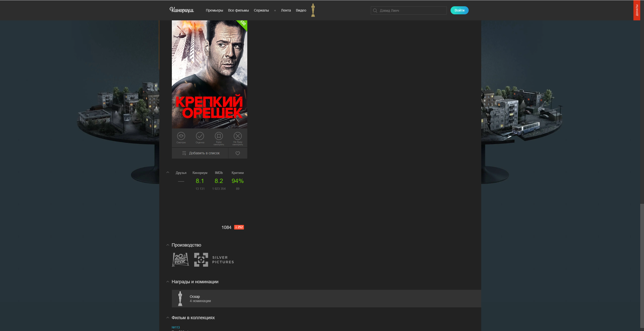Collapse the 'Производство' section

pyautogui.click(x=168, y=245)
